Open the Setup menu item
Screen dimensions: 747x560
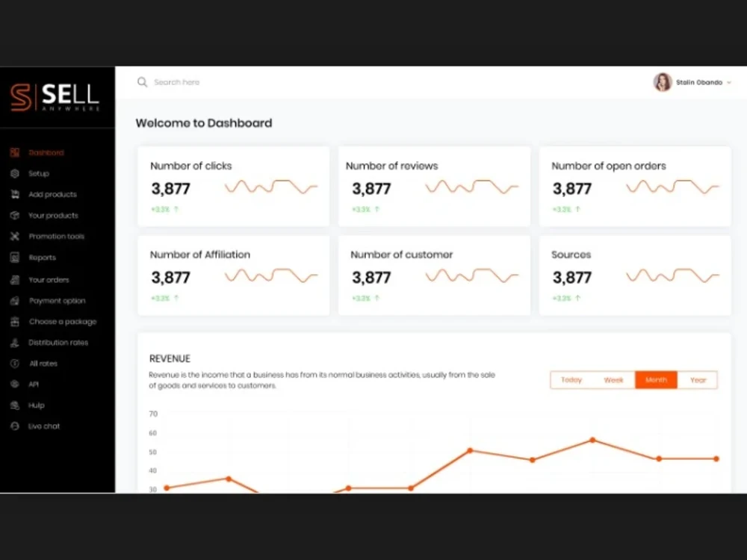39,173
